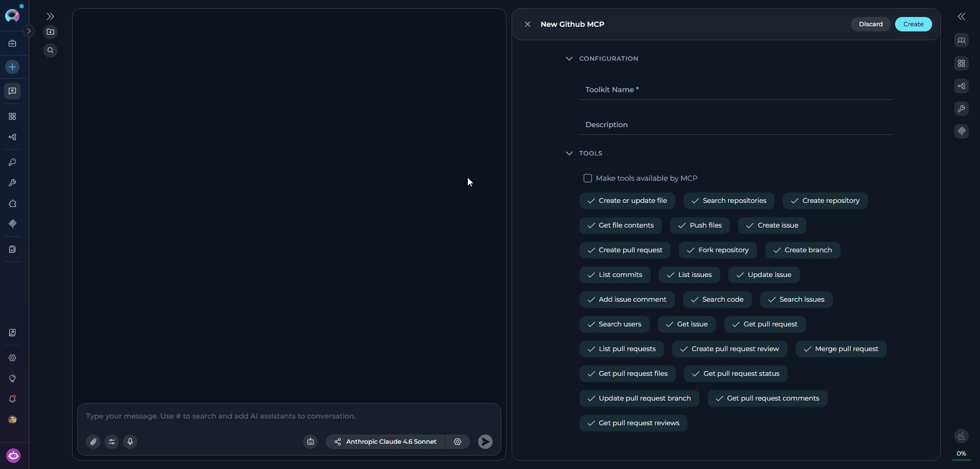Open the Anthropic Claude 4.6 Sonnet model selector
980x469 pixels.
386,442
